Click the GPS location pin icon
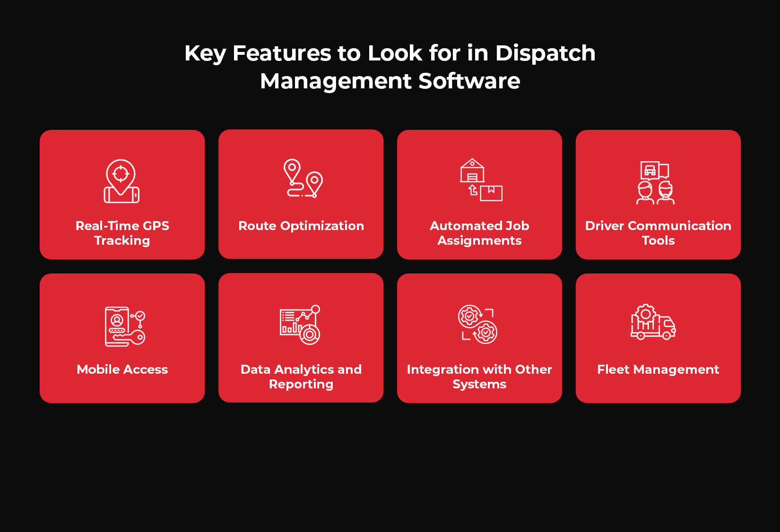The height and width of the screenshot is (532, 780). click(x=122, y=181)
